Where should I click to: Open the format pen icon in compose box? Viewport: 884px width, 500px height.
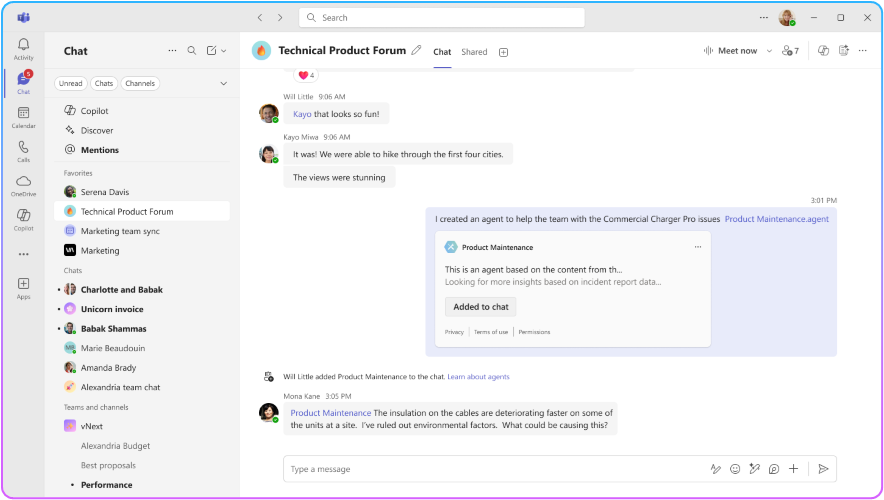click(715, 469)
